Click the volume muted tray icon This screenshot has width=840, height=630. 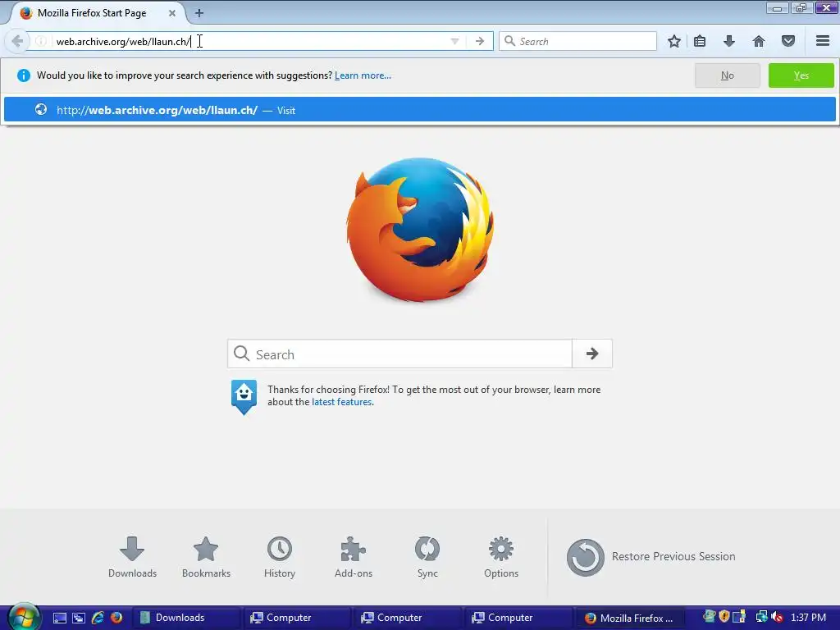pos(777,617)
